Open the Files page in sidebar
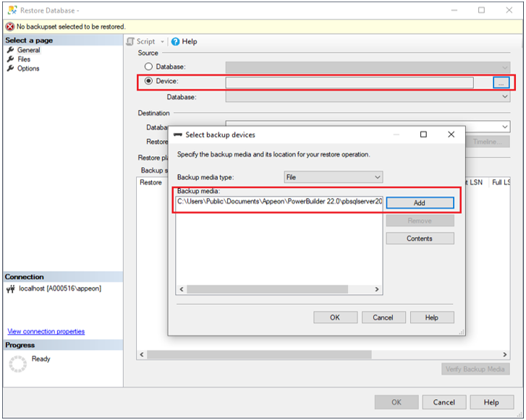526x420 pixels. pos(23,59)
